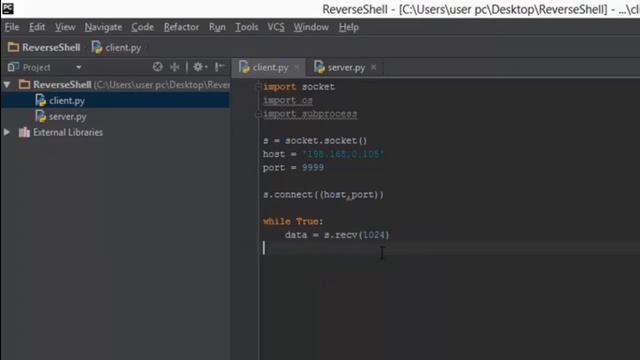The width and height of the screenshot is (640, 360).
Task: Close the client.py editor tab
Action: pyautogui.click(x=297, y=67)
